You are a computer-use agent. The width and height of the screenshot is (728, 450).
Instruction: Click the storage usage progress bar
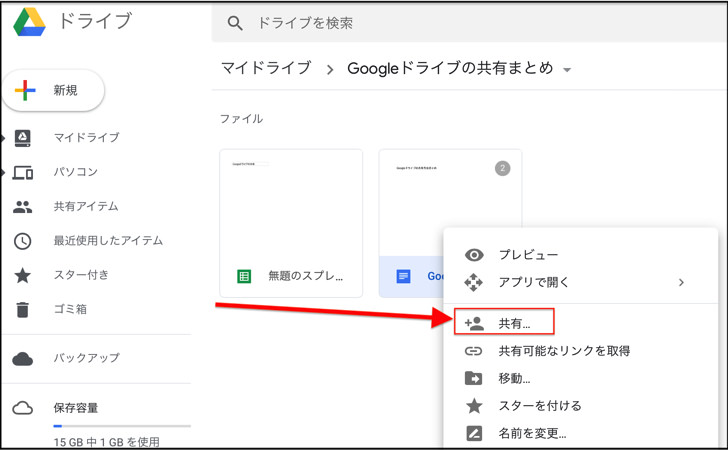click(x=122, y=426)
